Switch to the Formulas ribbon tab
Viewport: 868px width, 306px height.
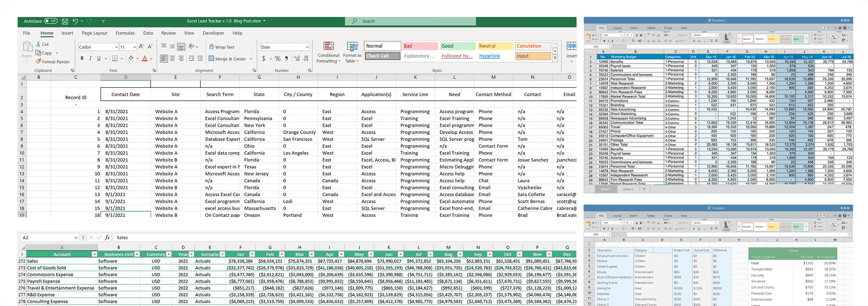pos(125,33)
